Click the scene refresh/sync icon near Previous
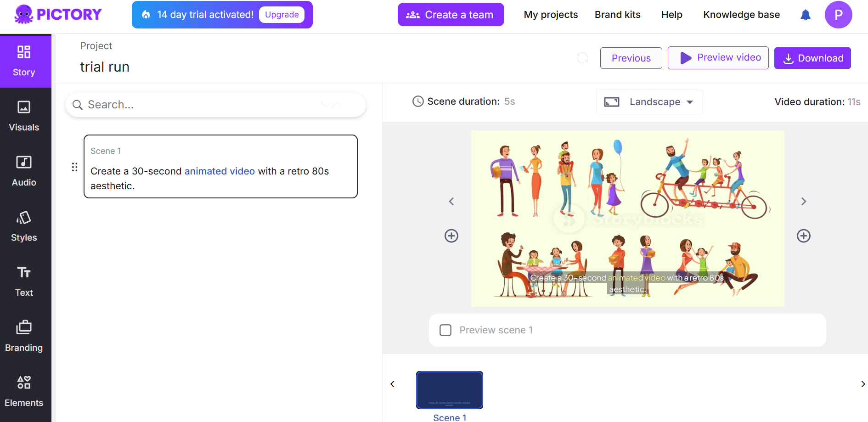This screenshot has height=422, width=868. (x=582, y=58)
